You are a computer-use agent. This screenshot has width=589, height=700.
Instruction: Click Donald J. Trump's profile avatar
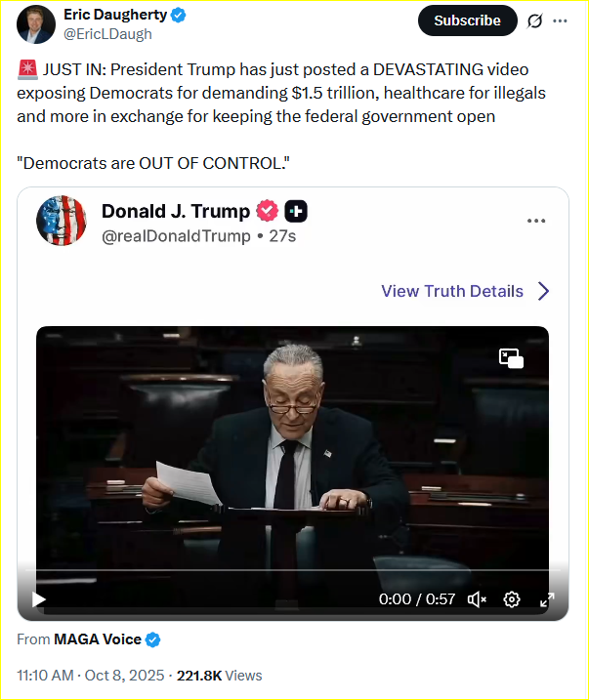(x=62, y=221)
